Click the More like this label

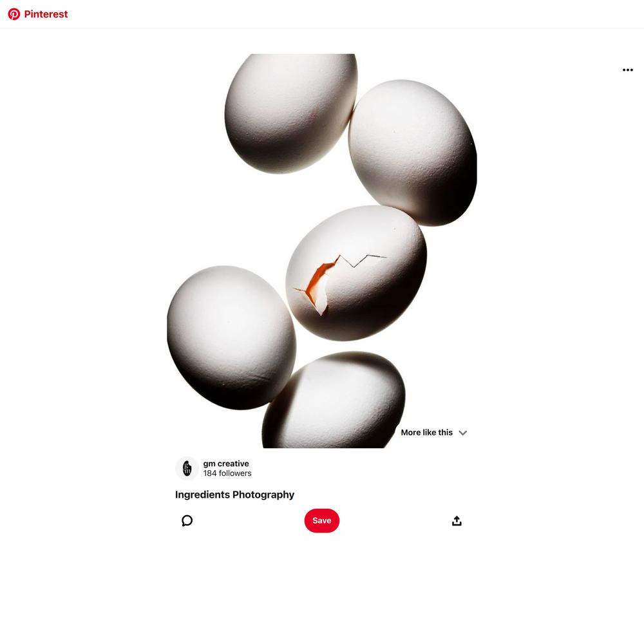coord(426,433)
